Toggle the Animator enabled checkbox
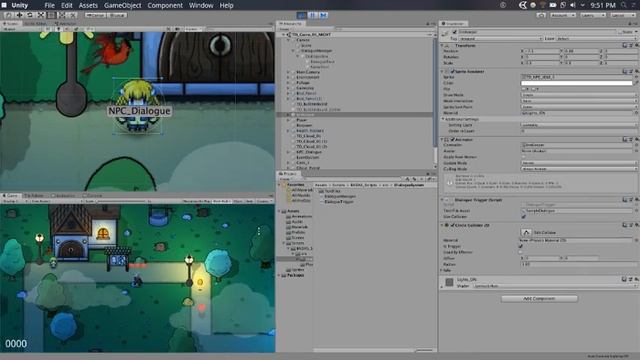Image resolution: width=640 pixels, height=360 pixels. [x=452, y=140]
